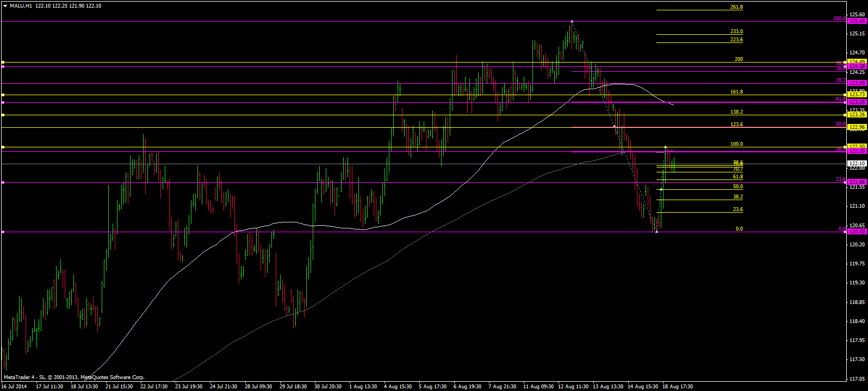The height and width of the screenshot is (391, 868).
Task: Click the price axis value 121.10
Action: click(857, 206)
